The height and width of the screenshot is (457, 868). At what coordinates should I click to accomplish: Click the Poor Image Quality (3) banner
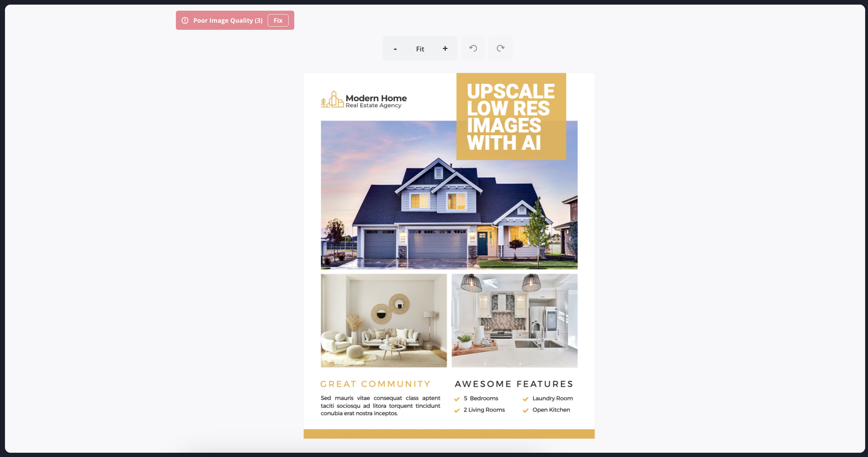point(228,20)
